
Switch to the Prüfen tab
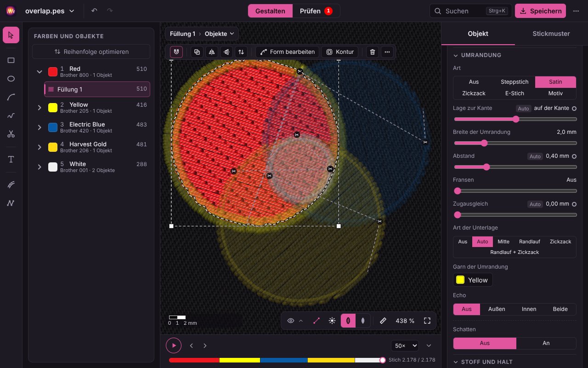pyautogui.click(x=316, y=11)
